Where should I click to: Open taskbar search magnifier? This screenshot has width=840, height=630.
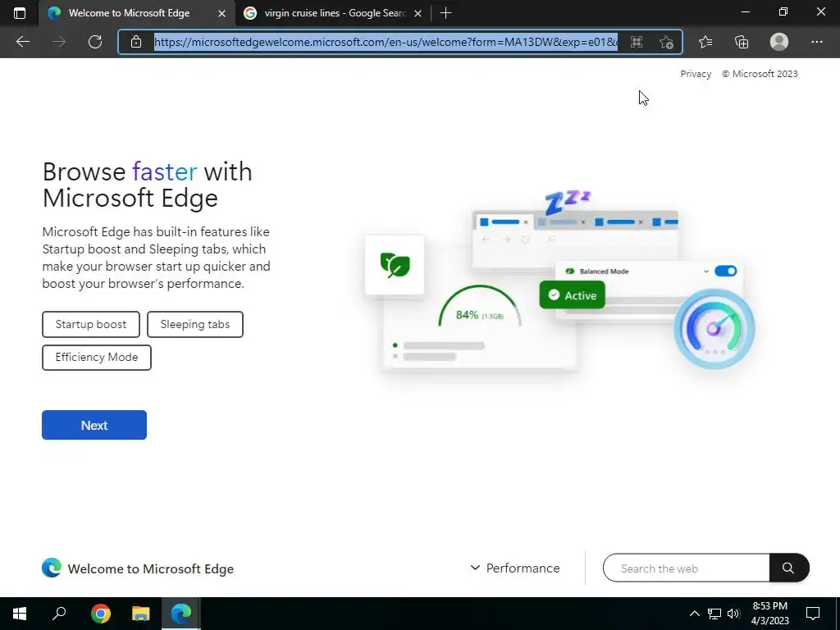[59, 614]
